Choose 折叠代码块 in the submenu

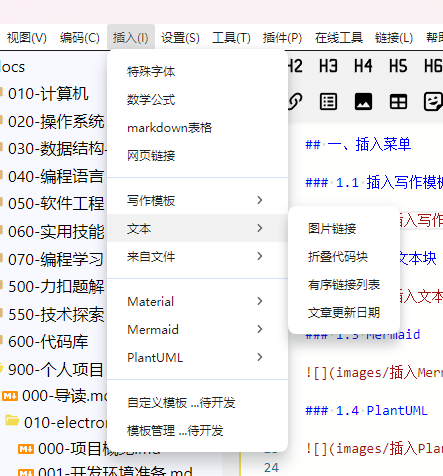coord(344,257)
